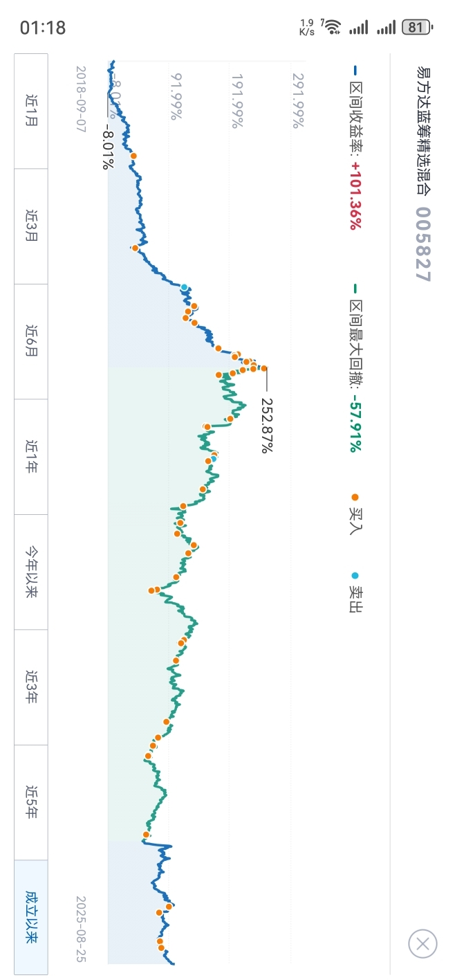The height and width of the screenshot is (980, 455).
Task: Tap the -8.01% low point label
Action: click(109, 147)
